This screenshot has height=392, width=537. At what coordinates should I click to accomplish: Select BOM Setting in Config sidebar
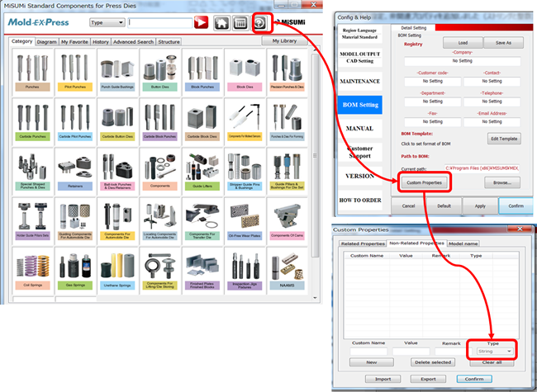(360, 105)
